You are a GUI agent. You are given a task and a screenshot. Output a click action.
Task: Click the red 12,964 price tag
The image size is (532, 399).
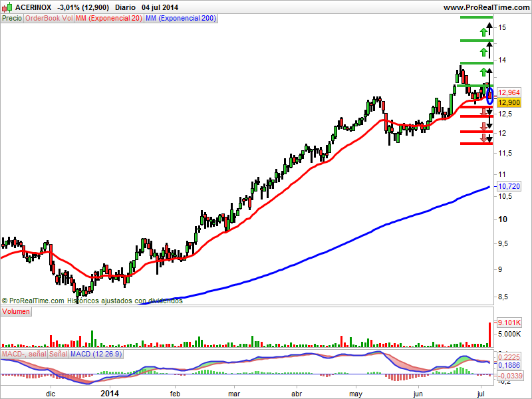click(x=509, y=92)
